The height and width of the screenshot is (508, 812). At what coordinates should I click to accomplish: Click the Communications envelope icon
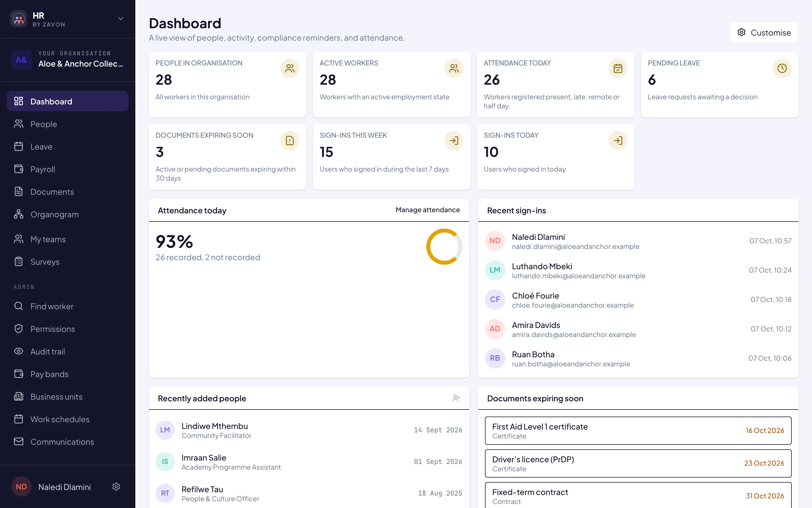point(18,441)
